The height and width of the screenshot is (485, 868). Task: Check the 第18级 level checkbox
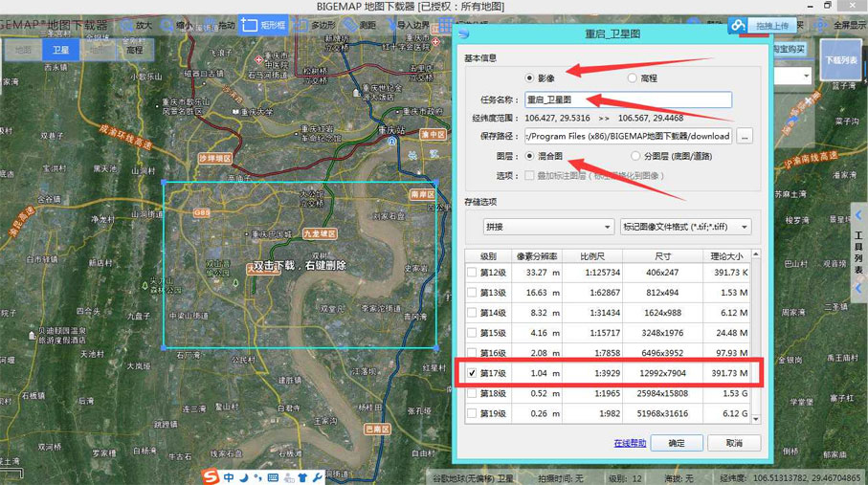tap(472, 393)
